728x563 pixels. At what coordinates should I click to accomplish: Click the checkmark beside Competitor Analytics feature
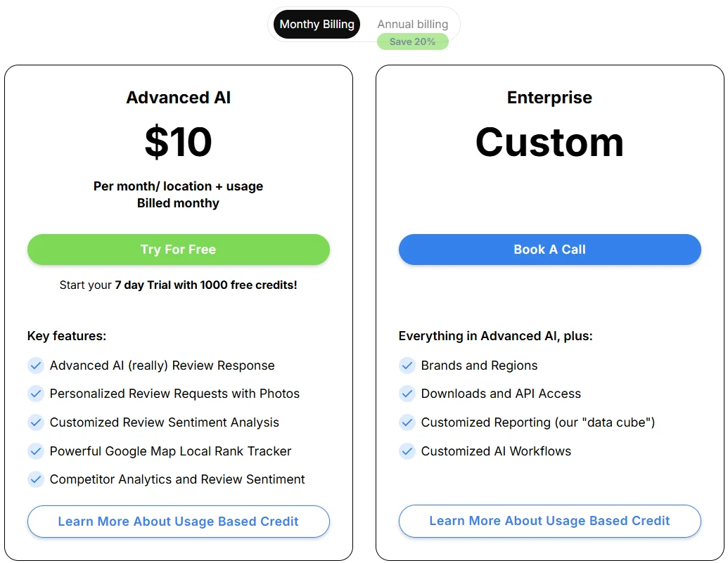36,479
